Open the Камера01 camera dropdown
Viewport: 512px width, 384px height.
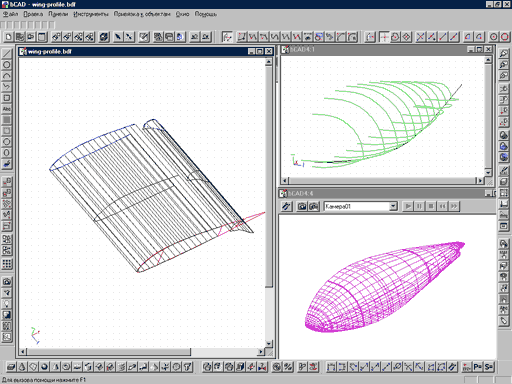(393, 206)
